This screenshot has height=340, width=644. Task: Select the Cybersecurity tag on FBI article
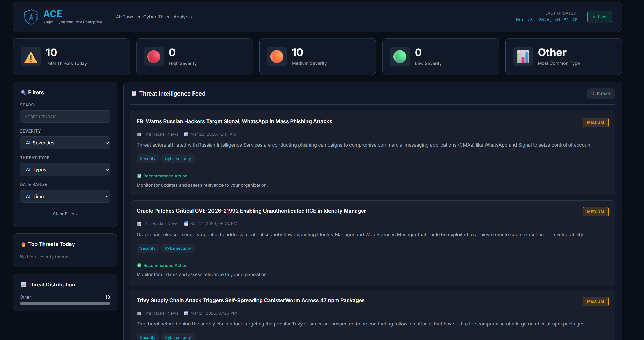click(x=178, y=159)
